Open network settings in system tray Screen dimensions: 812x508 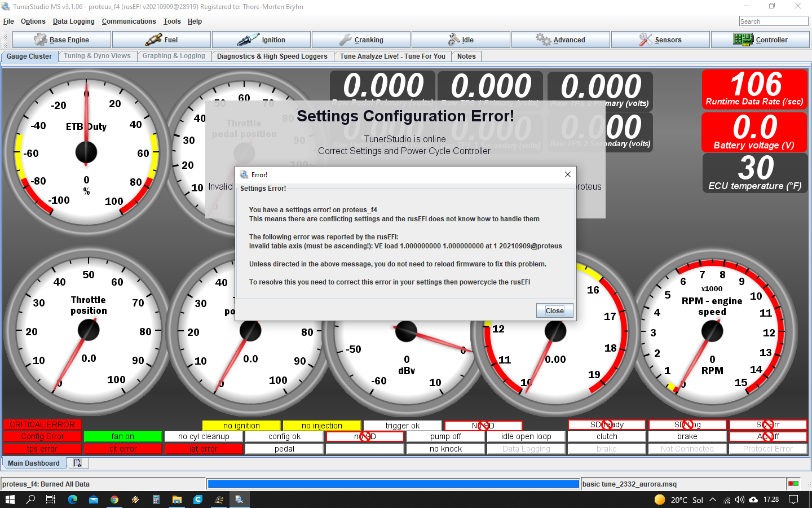coord(727,500)
